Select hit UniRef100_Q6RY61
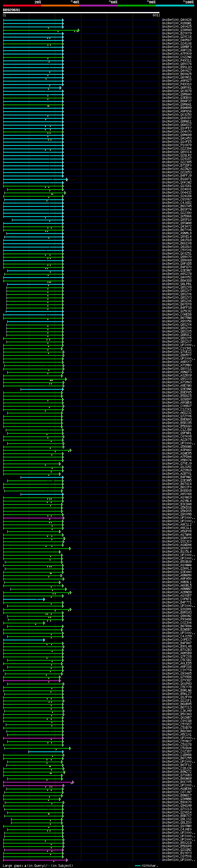Screen dimensions: 197x868 click(x=177, y=88)
